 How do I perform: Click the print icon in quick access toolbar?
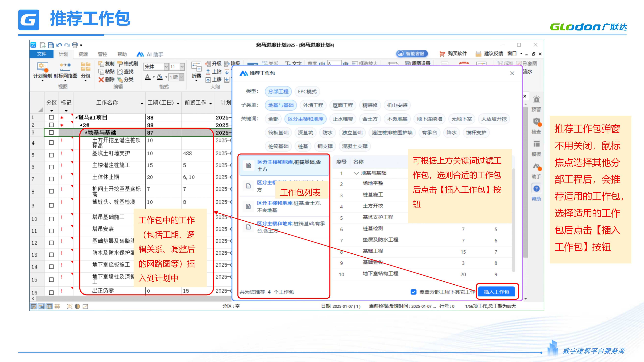click(x=74, y=45)
